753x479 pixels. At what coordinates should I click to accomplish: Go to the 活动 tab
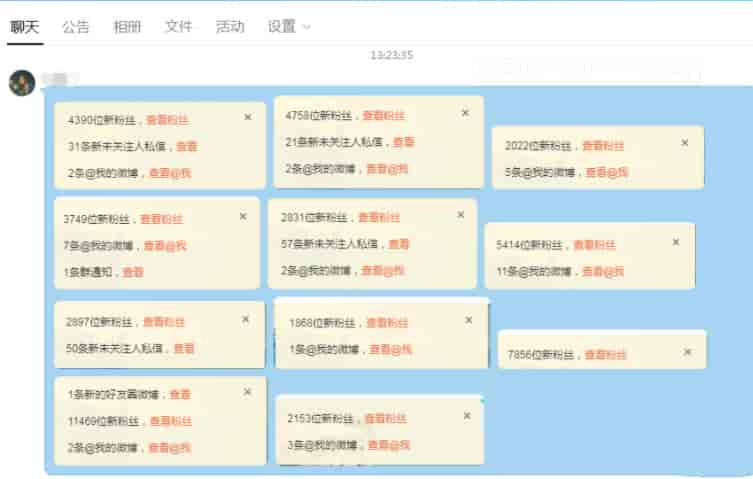[230, 26]
